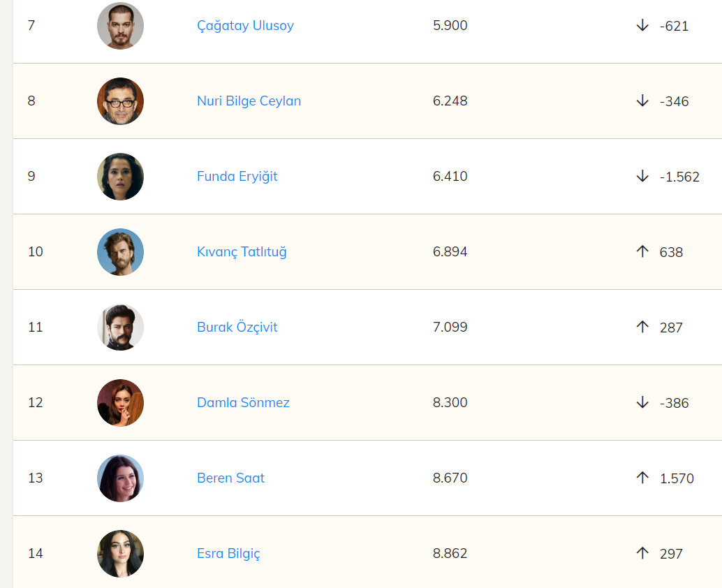This screenshot has width=722, height=588.
Task: Click the down arrow beside -1.562
Action: (642, 177)
